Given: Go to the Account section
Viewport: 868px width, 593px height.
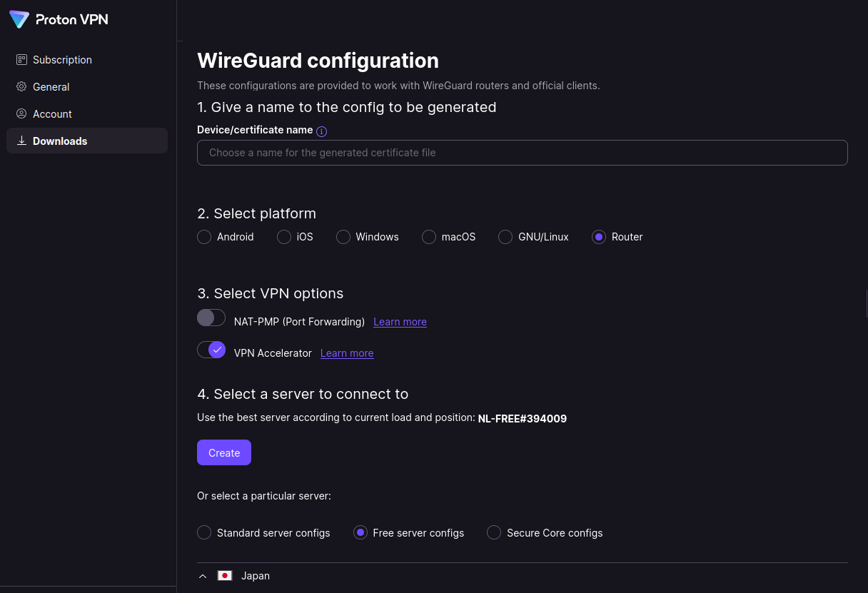Looking at the screenshot, I should 52,114.
